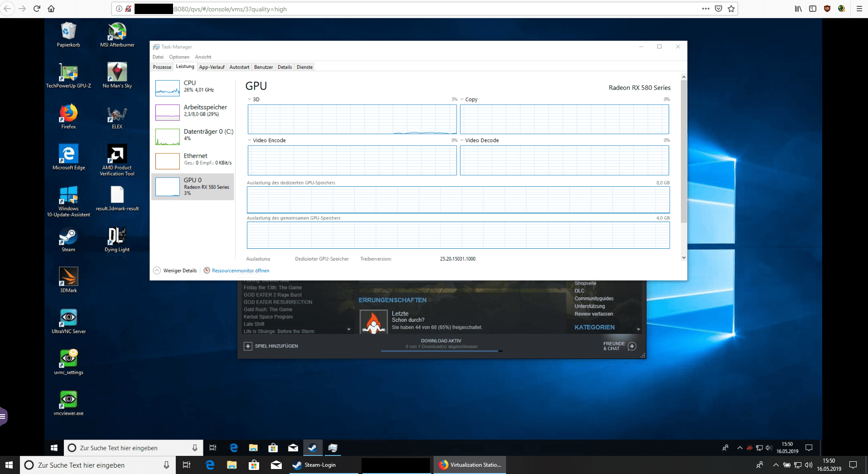The width and height of the screenshot is (868, 474).
Task: Click the remote VM Start button
Action: pyautogui.click(x=54, y=448)
